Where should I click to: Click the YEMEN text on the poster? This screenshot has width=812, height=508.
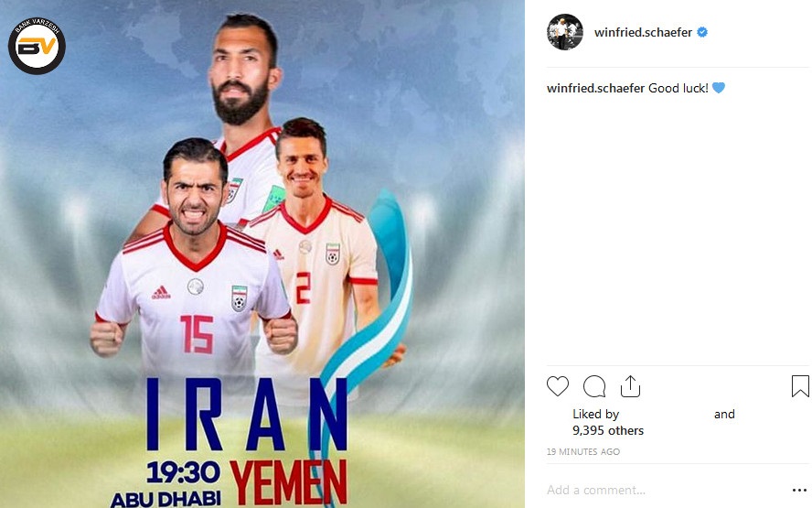pos(288,483)
